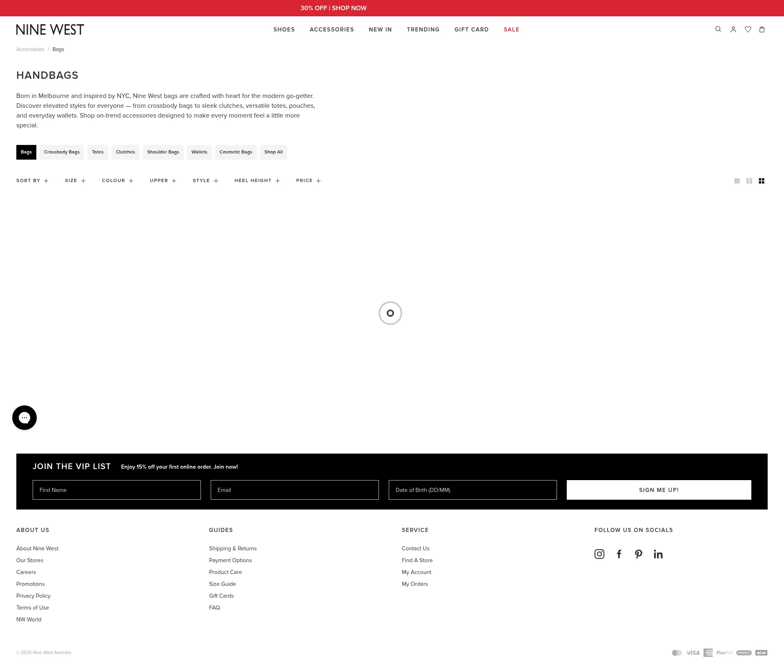The width and height of the screenshot is (784, 672).
Task: Switch to four-tile grid view
Action: (762, 181)
